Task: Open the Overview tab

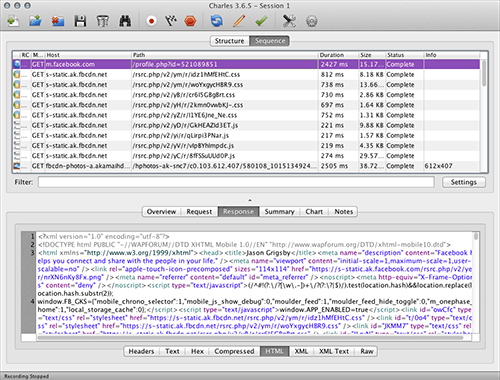Action: tap(161, 212)
